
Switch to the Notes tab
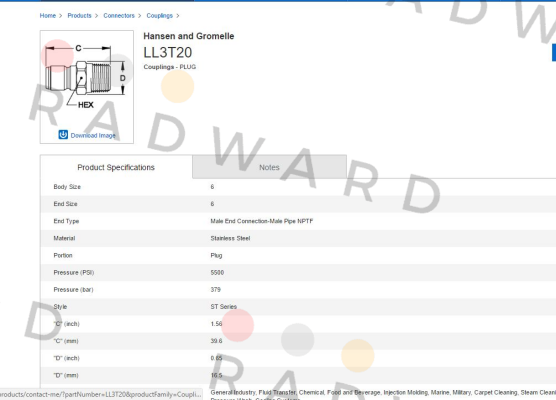point(269,167)
